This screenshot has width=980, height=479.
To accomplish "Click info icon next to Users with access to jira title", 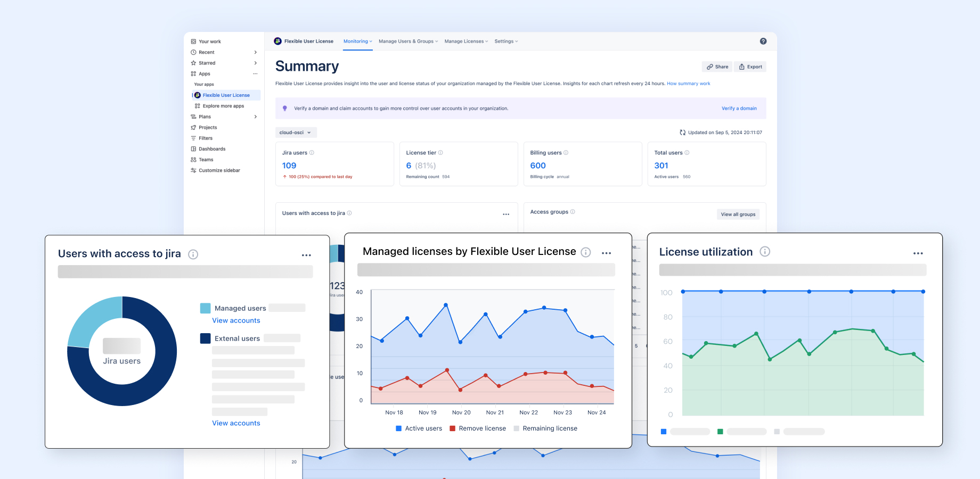I will click(193, 254).
